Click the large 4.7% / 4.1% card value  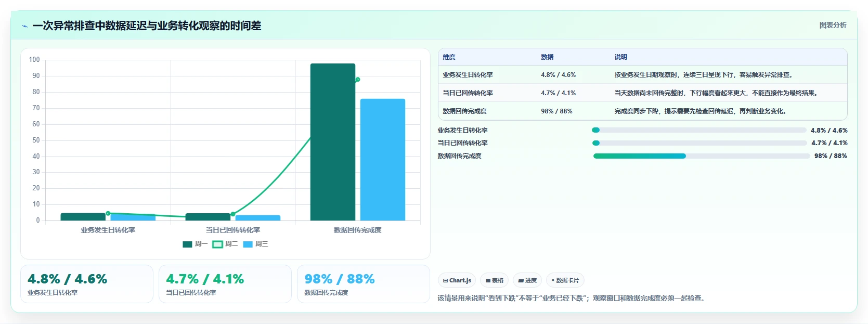205,279
